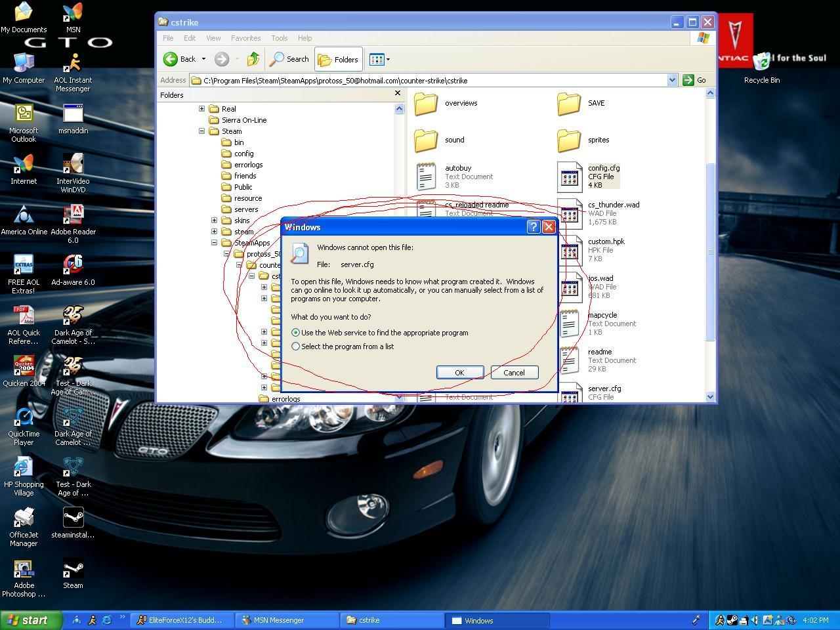
Task: Launch Adobe Reader 6.0 shortcut
Action: [73, 224]
